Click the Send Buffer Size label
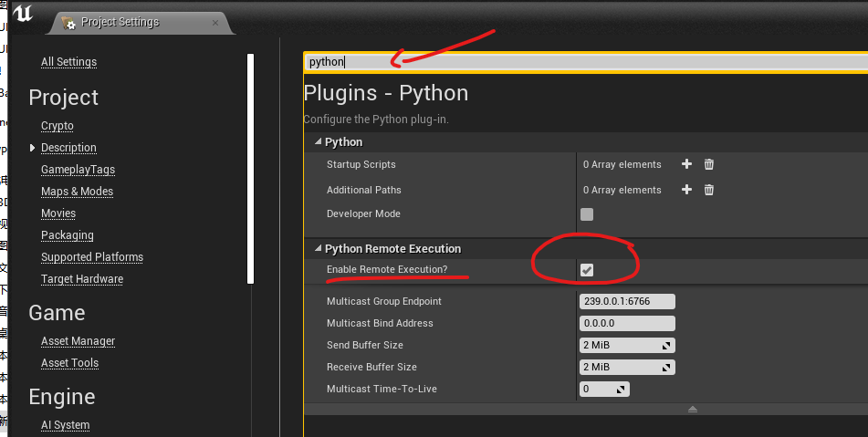The width and height of the screenshot is (868, 437). coord(365,345)
